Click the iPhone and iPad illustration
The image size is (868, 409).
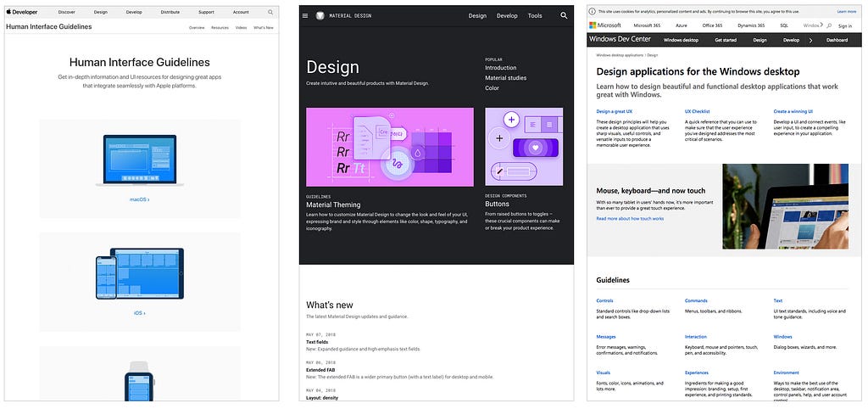[x=140, y=274]
